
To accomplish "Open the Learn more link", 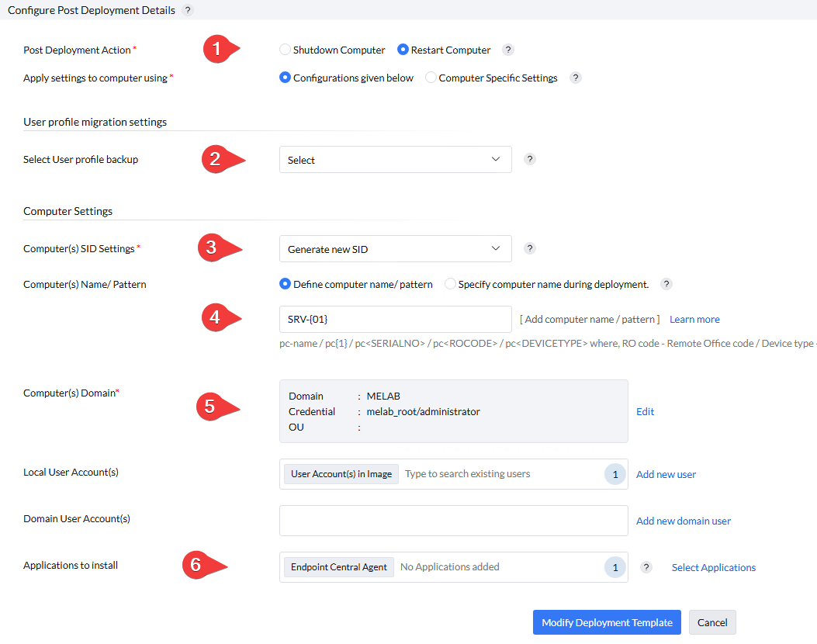I will point(694,319).
